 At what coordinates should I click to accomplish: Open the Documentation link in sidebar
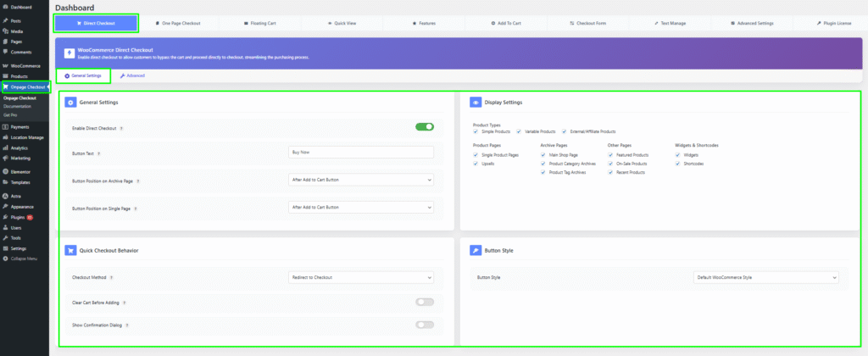pos(17,106)
